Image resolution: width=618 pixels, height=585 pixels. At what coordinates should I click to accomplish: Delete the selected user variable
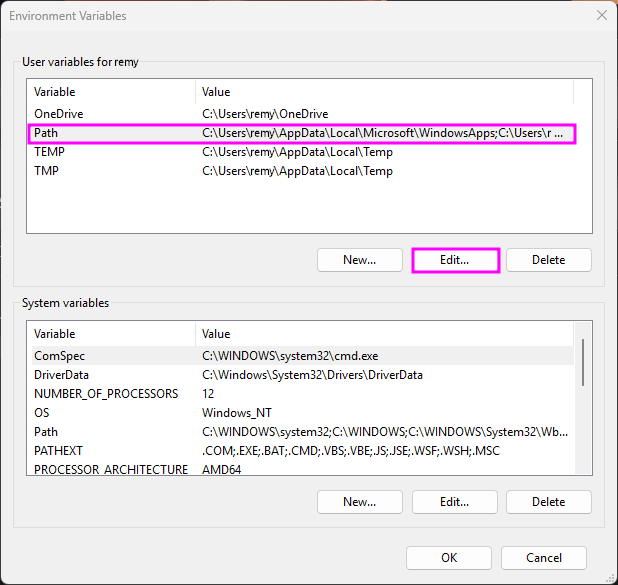coord(548,260)
